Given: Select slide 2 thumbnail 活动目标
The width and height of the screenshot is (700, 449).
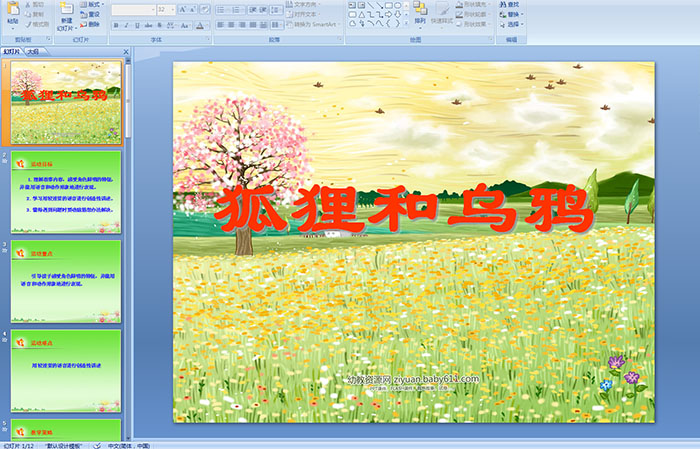Looking at the screenshot, I should coord(66,192).
